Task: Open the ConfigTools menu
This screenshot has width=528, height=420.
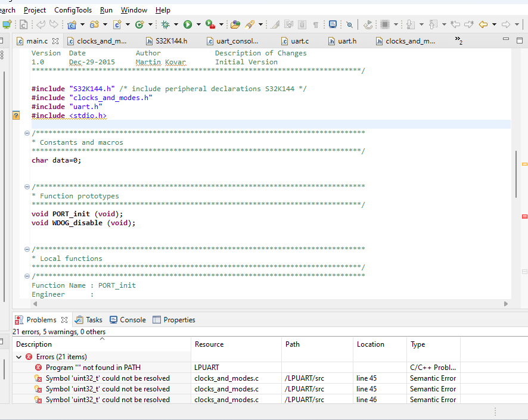Action: coord(73,10)
